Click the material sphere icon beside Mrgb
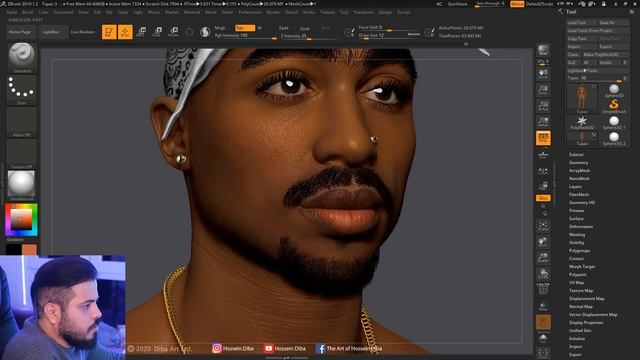The image size is (640, 360). pyautogui.click(x=205, y=32)
